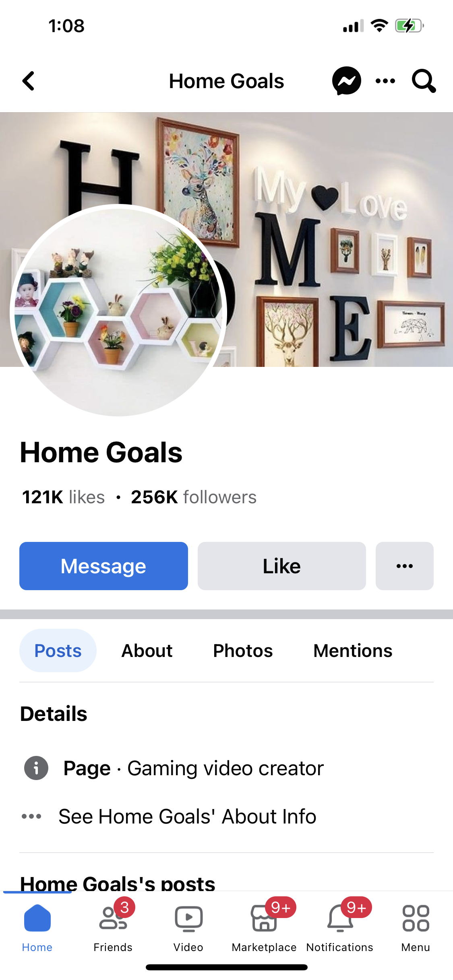This screenshot has width=453, height=980.
Task: Tap the blue Message button
Action: pyautogui.click(x=103, y=566)
